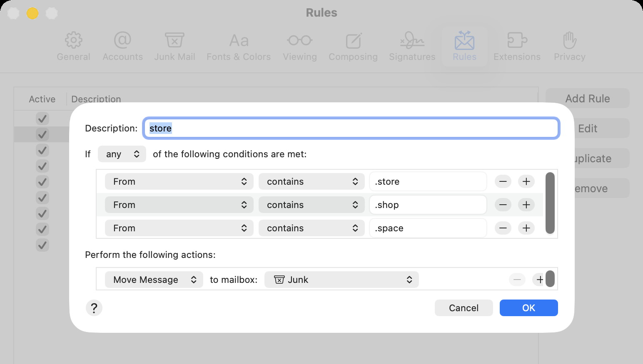Open the General preferences pane

73,46
